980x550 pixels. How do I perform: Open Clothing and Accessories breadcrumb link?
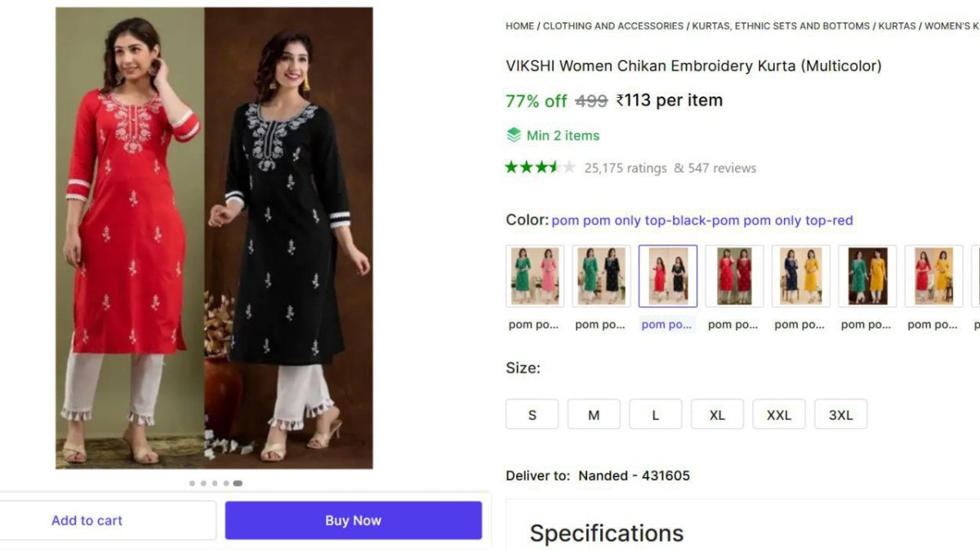coord(613,26)
